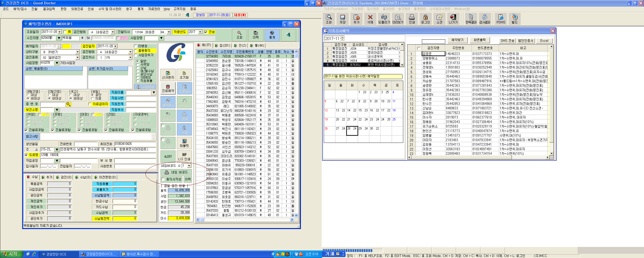This screenshot has height=258, width=644.
Task: Open the 조회일자 date dropdown
Action: pyautogui.click(x=60, y=32)
